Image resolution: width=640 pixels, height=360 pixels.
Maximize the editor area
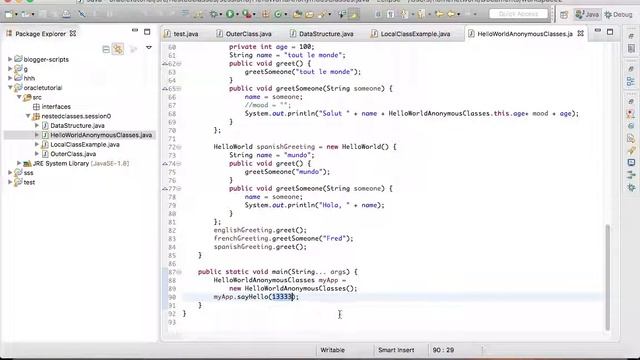click(610, 31)
